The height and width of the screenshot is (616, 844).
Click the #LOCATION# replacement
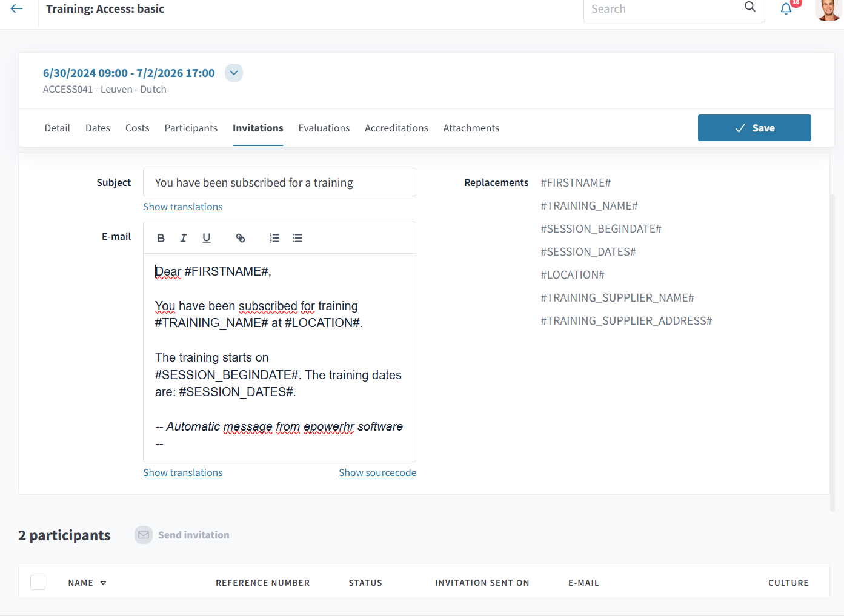573,274
